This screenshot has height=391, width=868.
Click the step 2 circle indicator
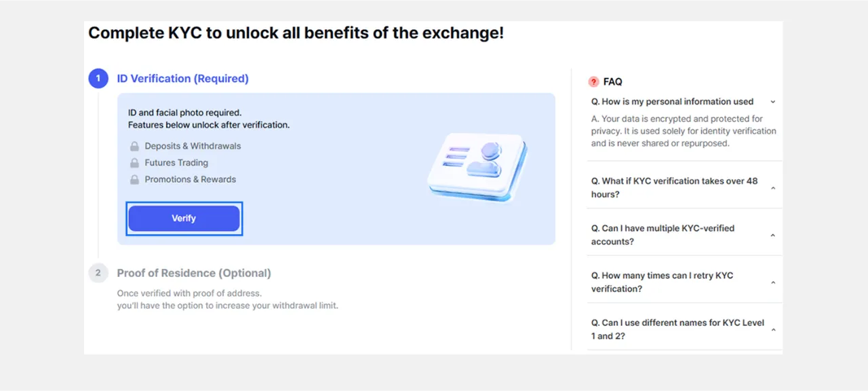pos(98,273)
